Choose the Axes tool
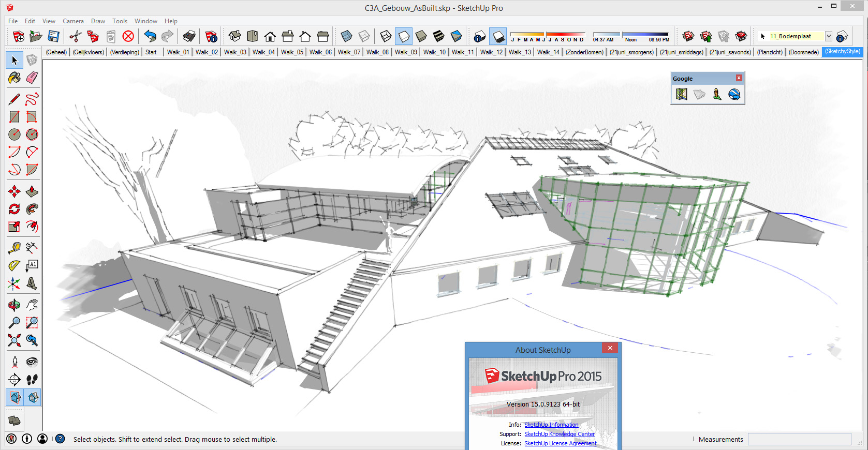This screenshot has height=450, width=868. tap(14, 283)
